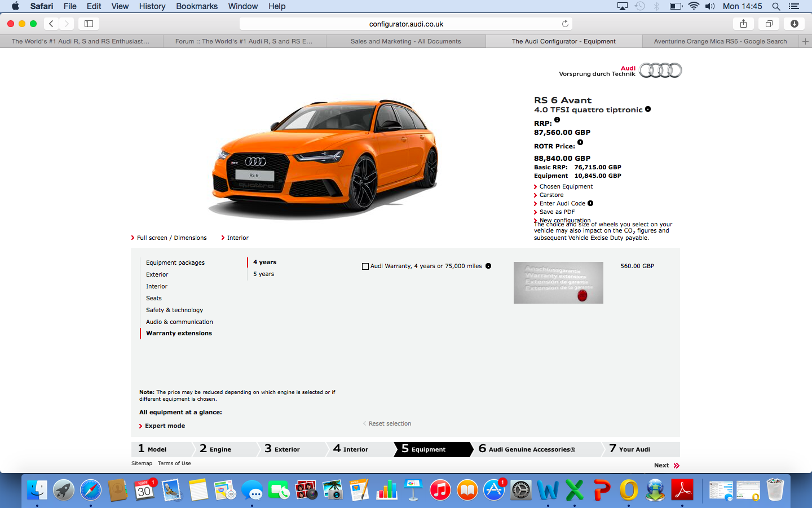
Task: Click the Audi four-rings logo
Action: click(x=660, y=71)
